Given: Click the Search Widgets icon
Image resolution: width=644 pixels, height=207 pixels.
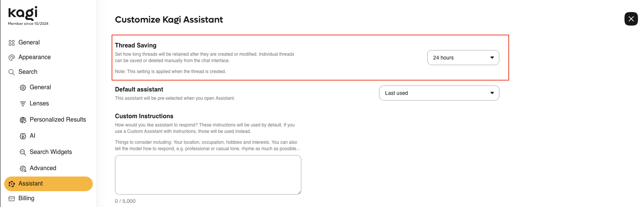Looking at the screenshot, I should click(x=23, y=152).
